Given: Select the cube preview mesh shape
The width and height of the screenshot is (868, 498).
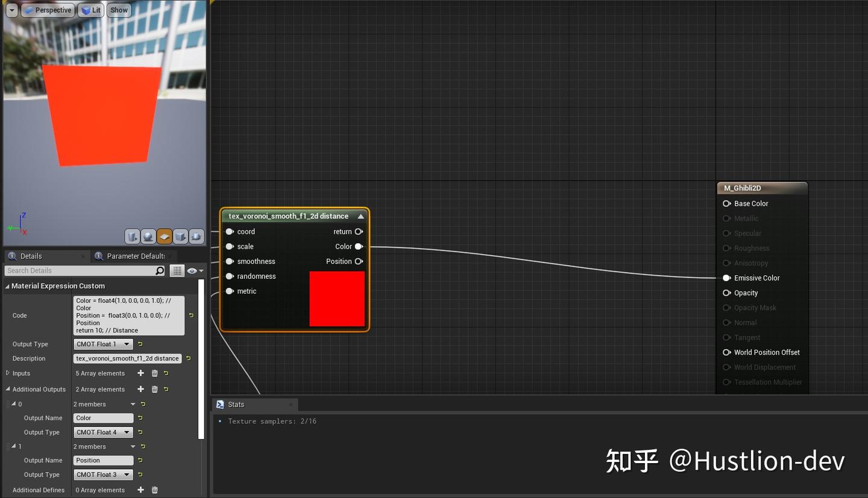Looking at the screenshot, I should [180, 236].
